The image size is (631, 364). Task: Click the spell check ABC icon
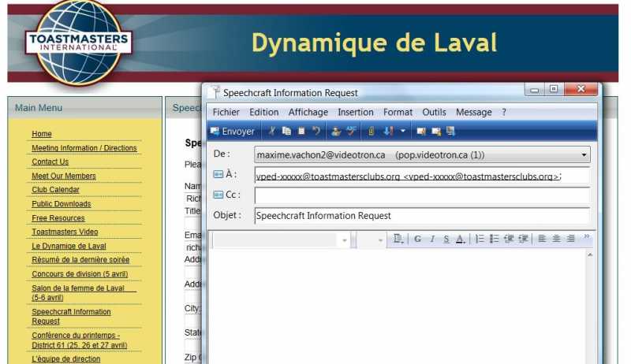(x=351, y=132)
